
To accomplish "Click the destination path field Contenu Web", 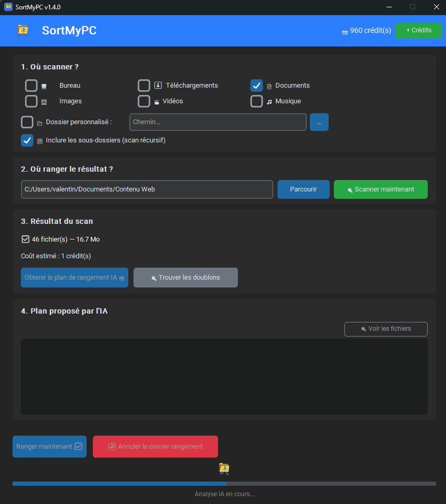I will (147, 189).
